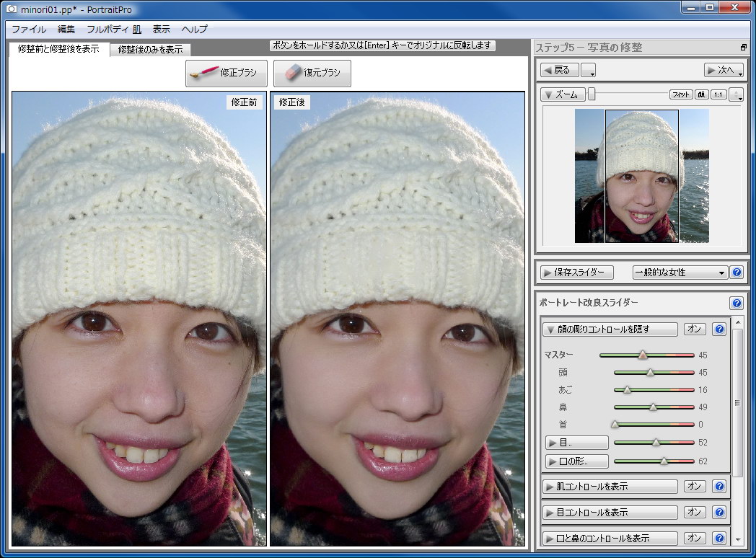Expand the 口の形 slider group
This screenshot has width=756, height=558.
tap(576, 461)
